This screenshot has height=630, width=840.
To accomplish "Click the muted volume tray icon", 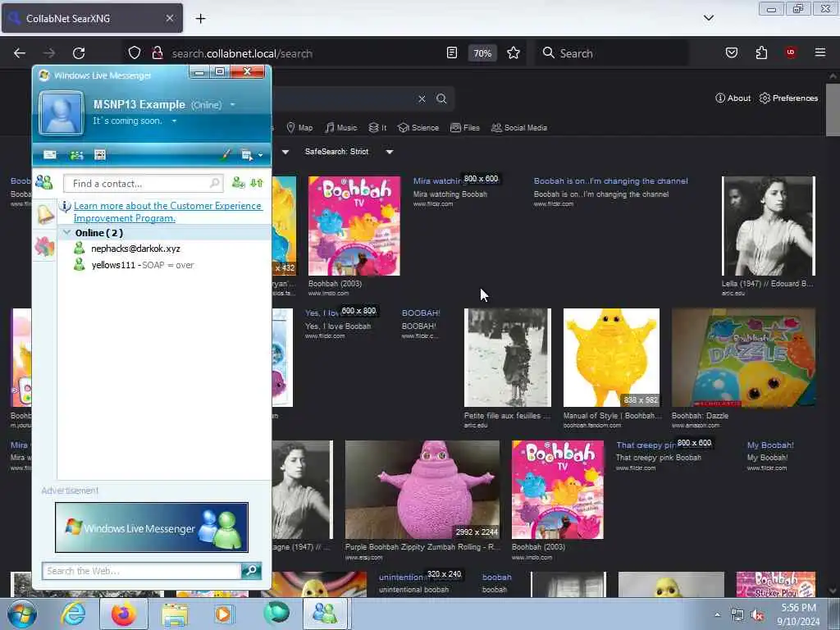I will (757, 615).
